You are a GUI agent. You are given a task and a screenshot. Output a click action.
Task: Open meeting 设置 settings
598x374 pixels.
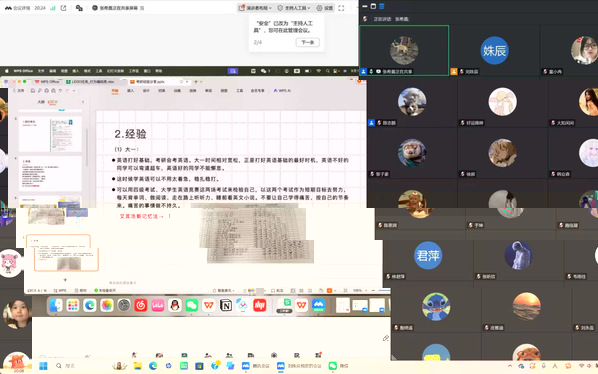(x=325, y=8)
